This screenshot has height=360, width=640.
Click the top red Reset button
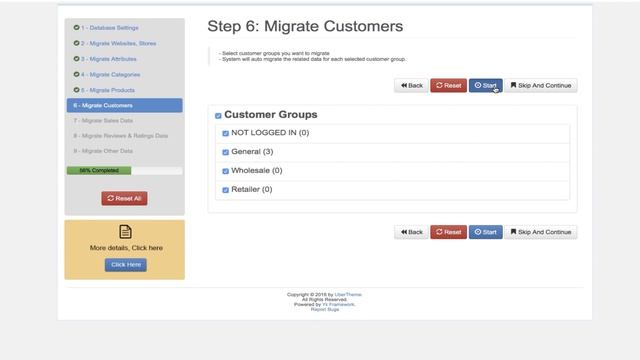pos(449,85)
